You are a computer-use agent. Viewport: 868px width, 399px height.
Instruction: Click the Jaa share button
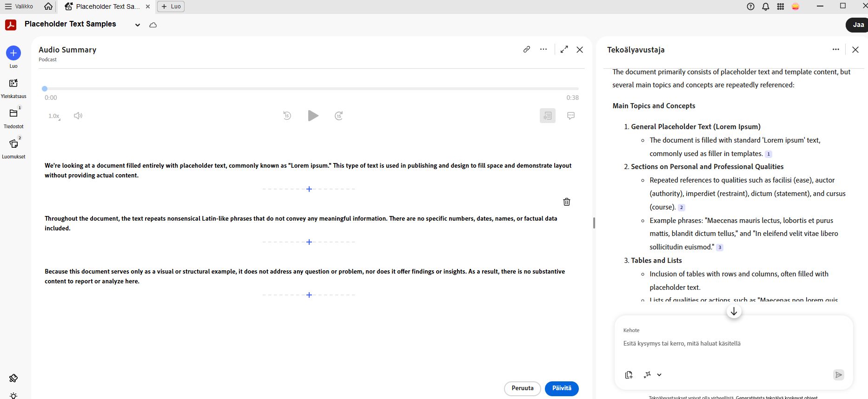point(857,25)
